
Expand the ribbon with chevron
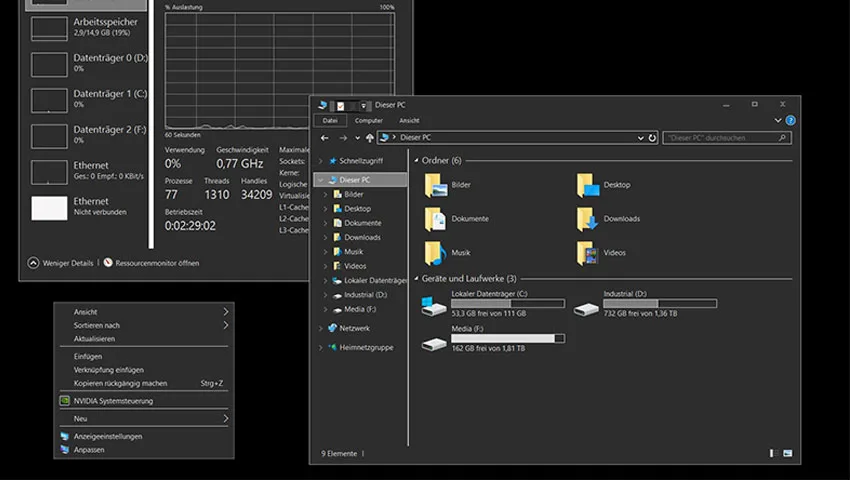coord(778,120)
